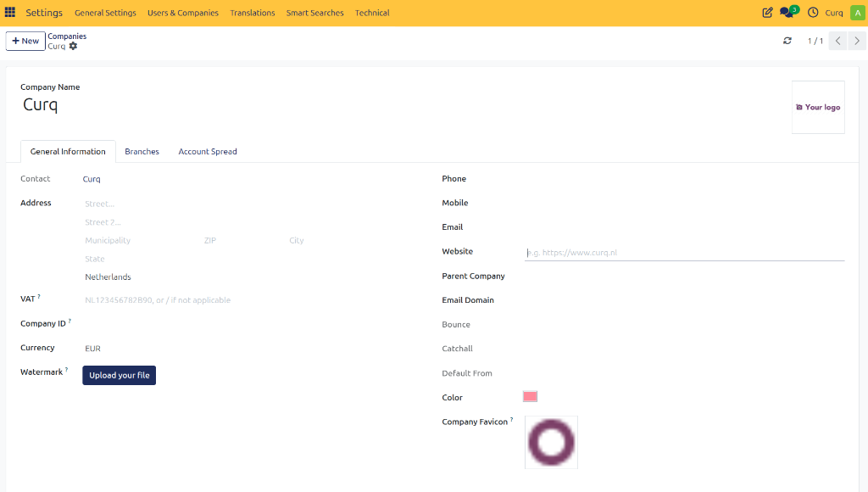868x492 pixels.
Task: Open the apps grid menu icon
Action: point(10,12)
